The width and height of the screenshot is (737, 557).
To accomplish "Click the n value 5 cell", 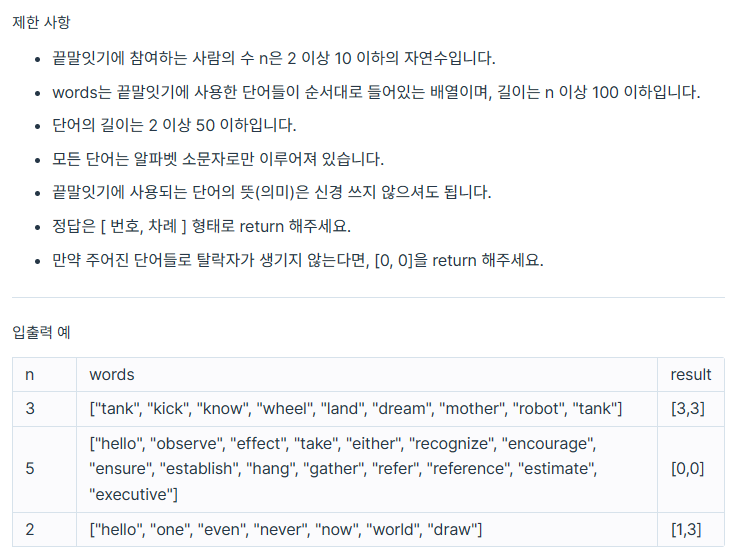I will (x=45, y=469).
